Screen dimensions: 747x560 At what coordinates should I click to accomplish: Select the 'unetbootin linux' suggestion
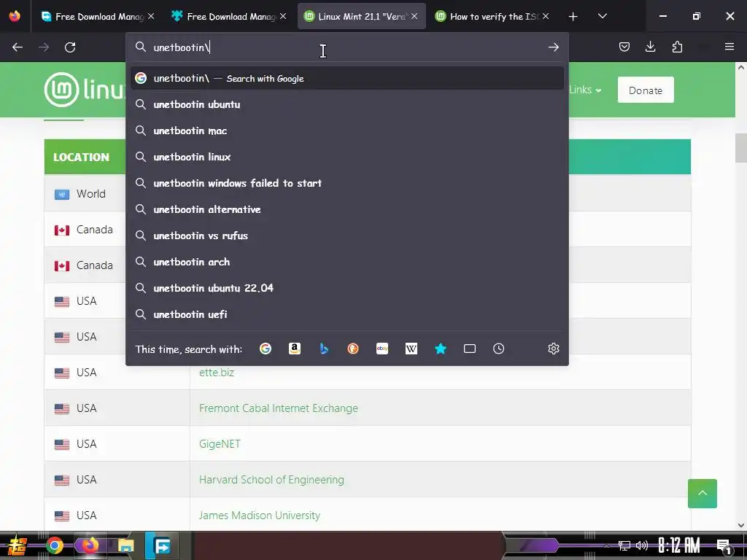point(347,157)
